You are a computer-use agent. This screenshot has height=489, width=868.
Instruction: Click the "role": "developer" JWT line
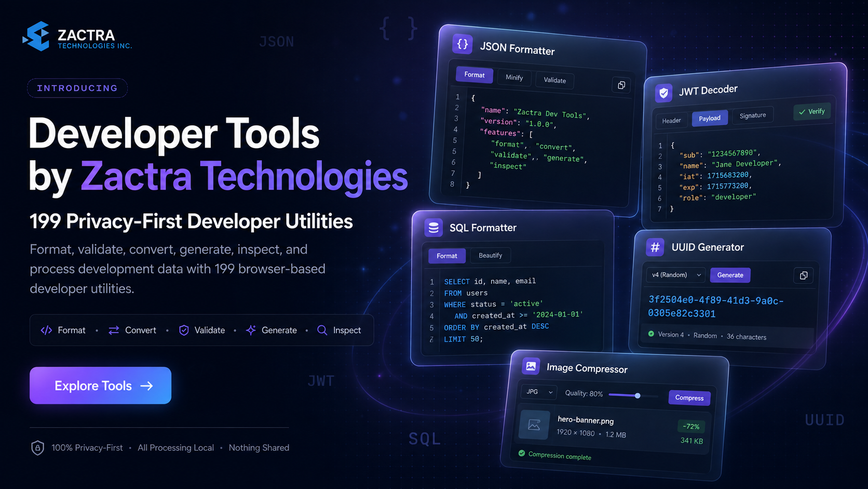[717, 197]
